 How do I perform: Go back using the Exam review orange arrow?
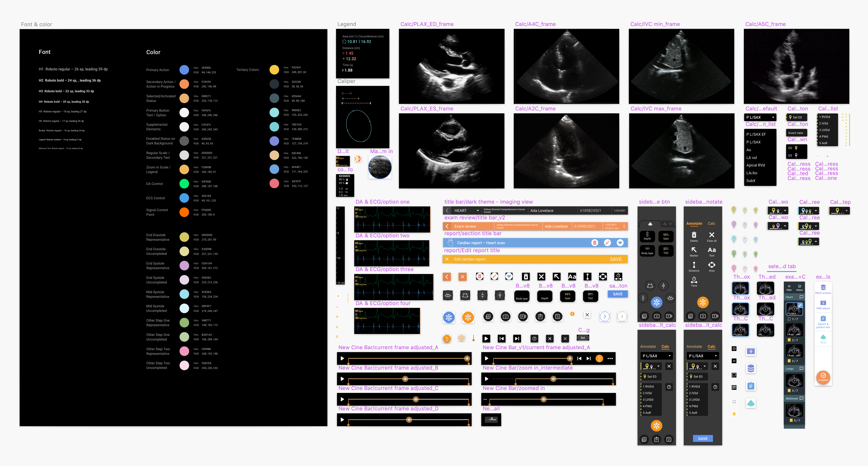point(447,226)
